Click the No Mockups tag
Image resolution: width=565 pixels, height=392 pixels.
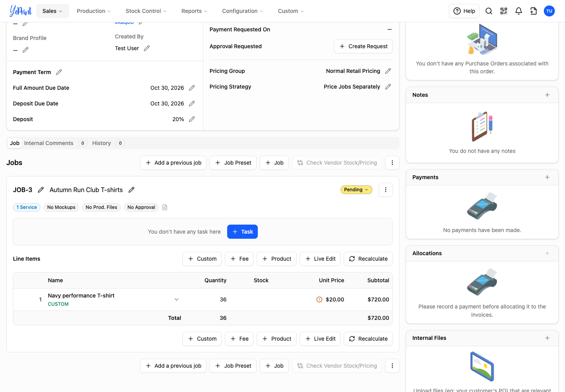61,207
